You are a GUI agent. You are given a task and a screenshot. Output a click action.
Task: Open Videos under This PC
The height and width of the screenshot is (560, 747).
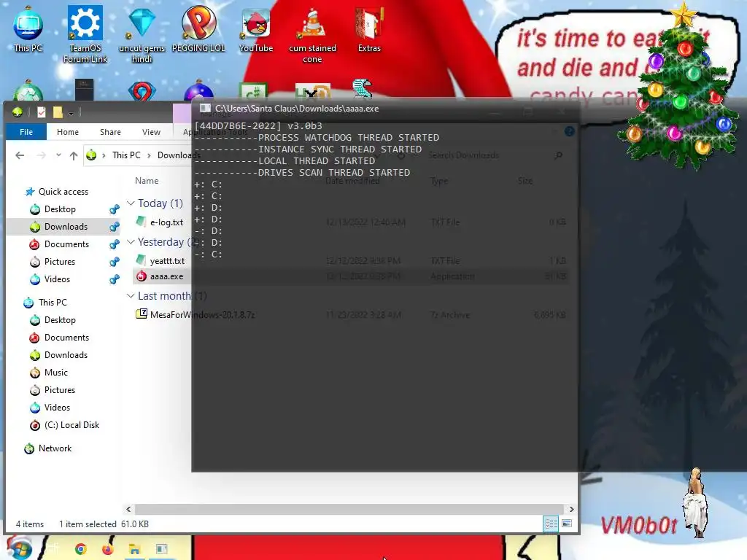(x=57, y=408)
